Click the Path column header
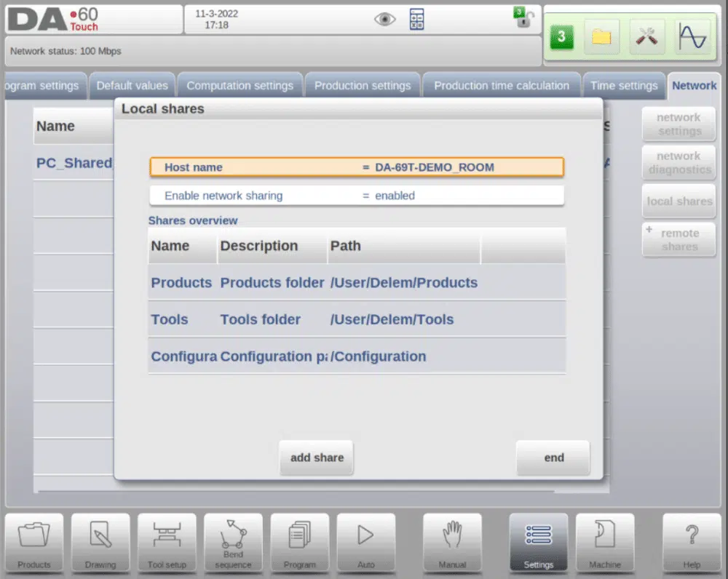 [404, 246]
